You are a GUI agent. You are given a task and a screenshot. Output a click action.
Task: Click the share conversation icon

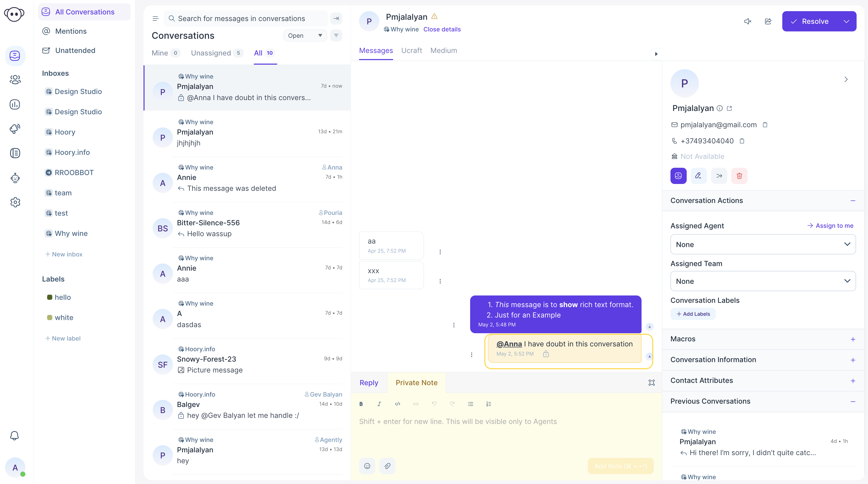(768, 21)
